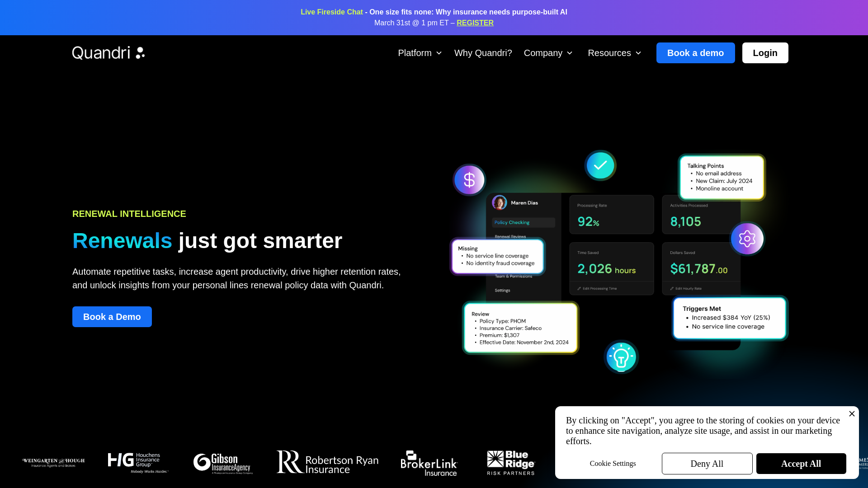The width and height of the screenshot is (868, 488).
Task: Click the REGISTER link in banner
Action: coord(475,23)
